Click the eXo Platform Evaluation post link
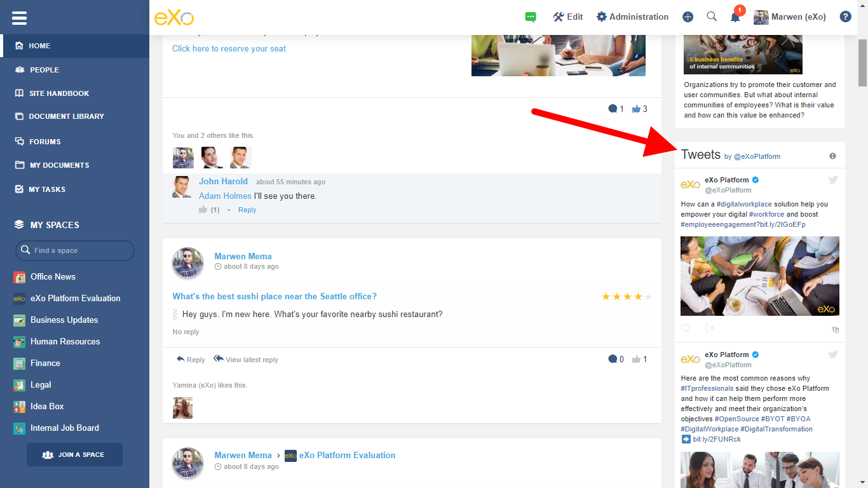The width and height of the screenshot is (868, 488). (347, 456)
